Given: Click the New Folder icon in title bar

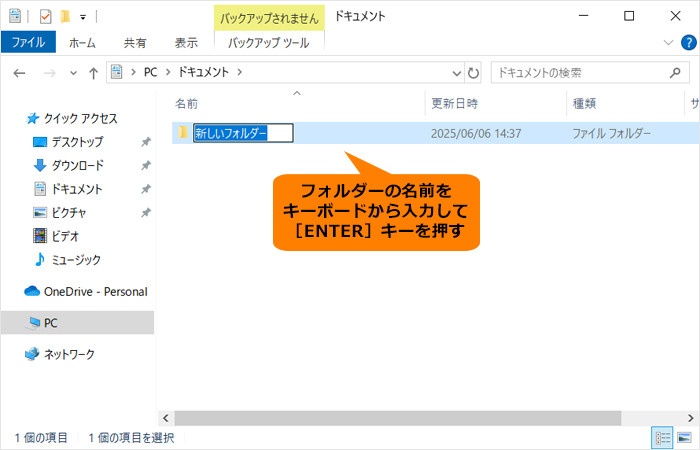Looking at the screenshot, I should [66, 17].
